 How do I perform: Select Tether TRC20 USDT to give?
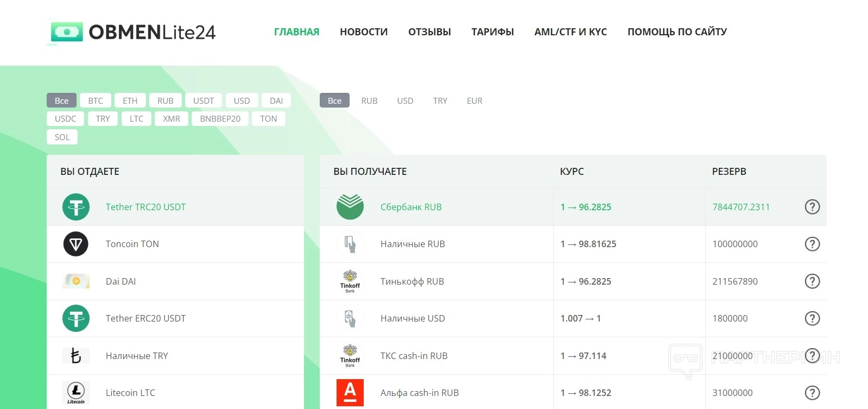(175, 207)
